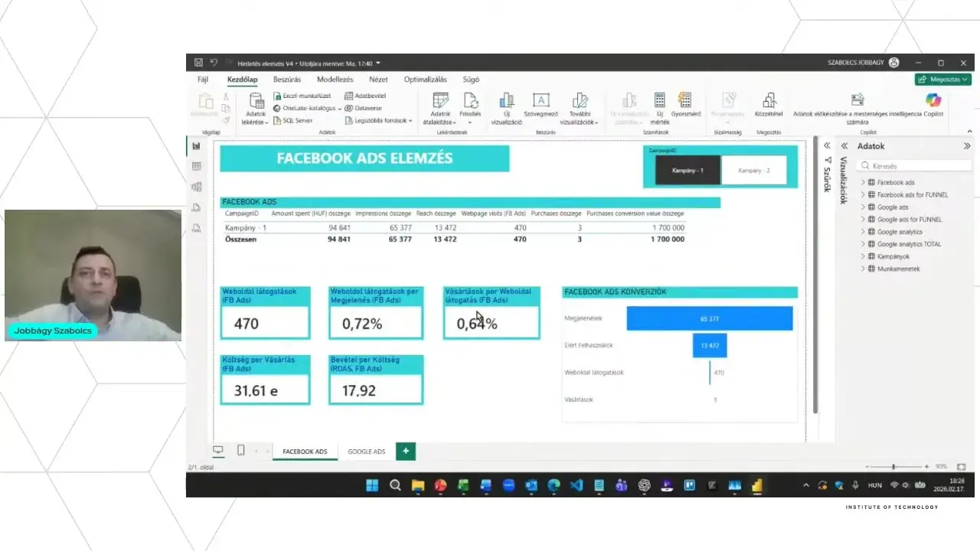Choose SQL Server data source
Image resolution: width=980 pixels, height=551 pixels.
[292, 120]
